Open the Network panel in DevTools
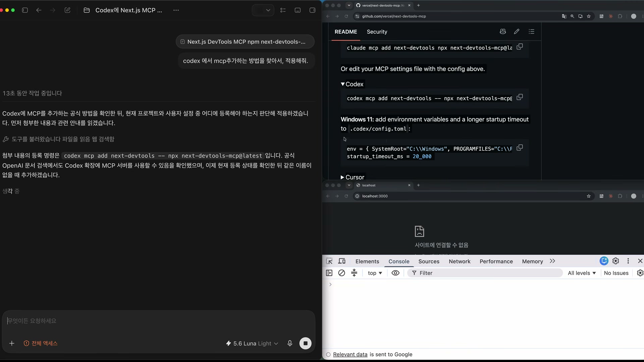 460,261
